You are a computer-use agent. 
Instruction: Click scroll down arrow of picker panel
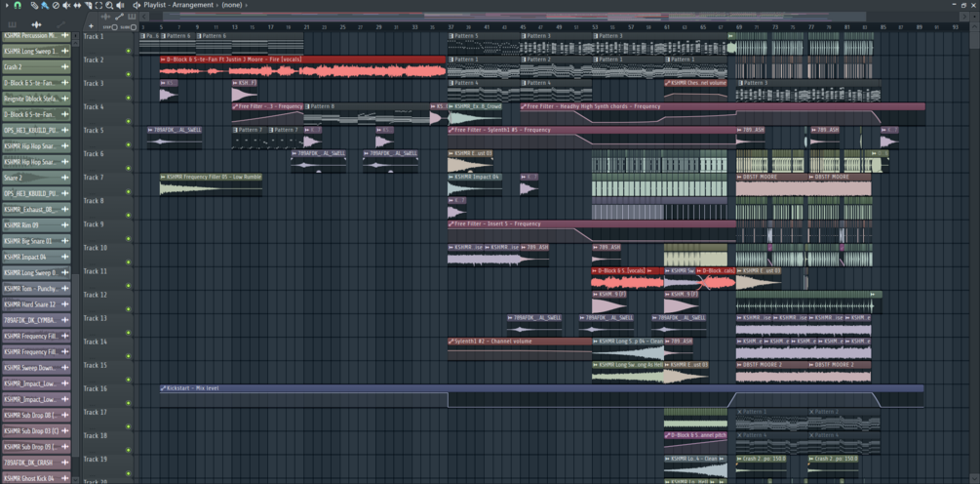point(76,480)
